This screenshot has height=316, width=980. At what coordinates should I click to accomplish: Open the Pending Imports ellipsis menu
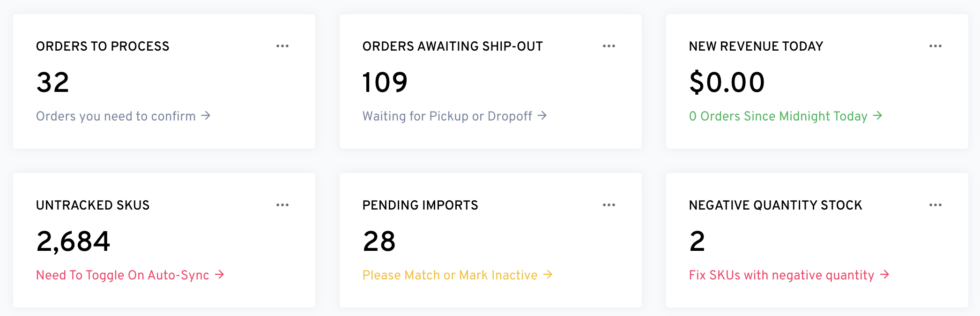coord(609,205)
